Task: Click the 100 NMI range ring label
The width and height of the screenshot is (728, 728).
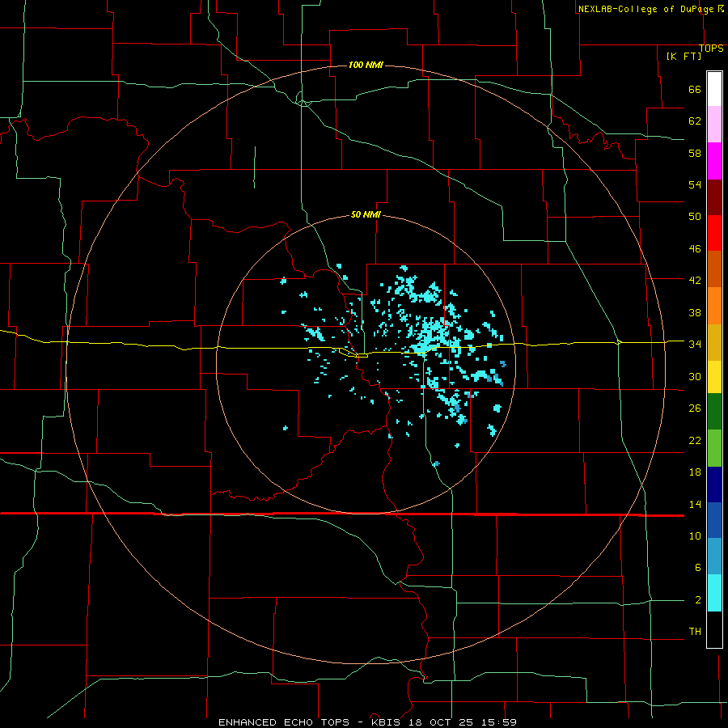Action: tap(366, 65)
